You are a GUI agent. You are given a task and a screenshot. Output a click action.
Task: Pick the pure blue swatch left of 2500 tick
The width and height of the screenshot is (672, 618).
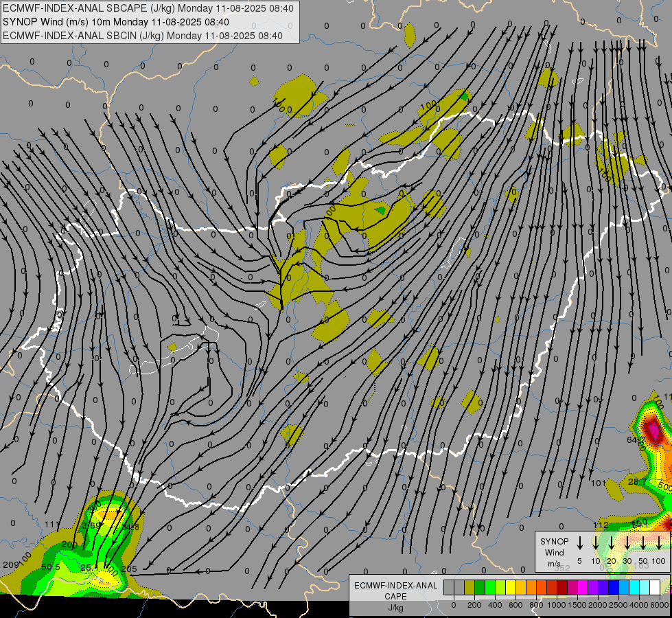613,587
